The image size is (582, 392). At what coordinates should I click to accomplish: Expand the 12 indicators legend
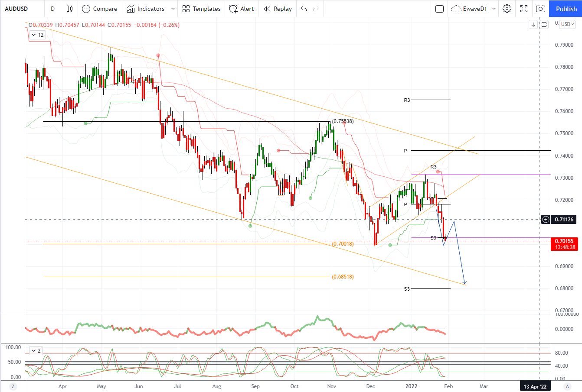tap(37, 35)
